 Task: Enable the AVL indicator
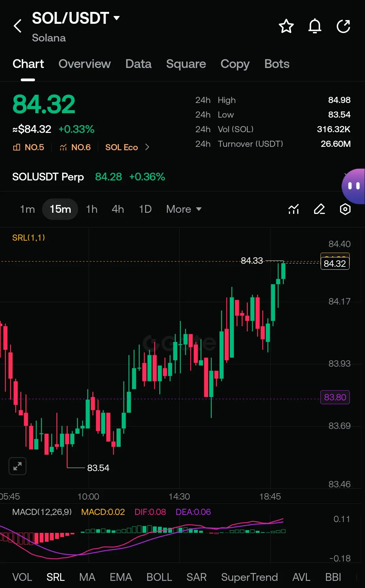(301, 577)
